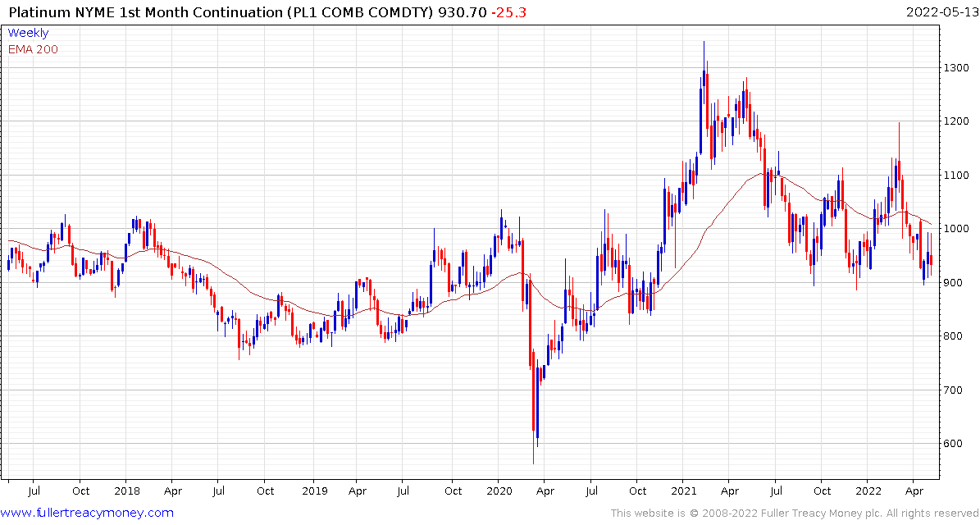Viewport: 980px width, 525px height.
Task: Click the 1000 price axis label
Action: [958, 229]
